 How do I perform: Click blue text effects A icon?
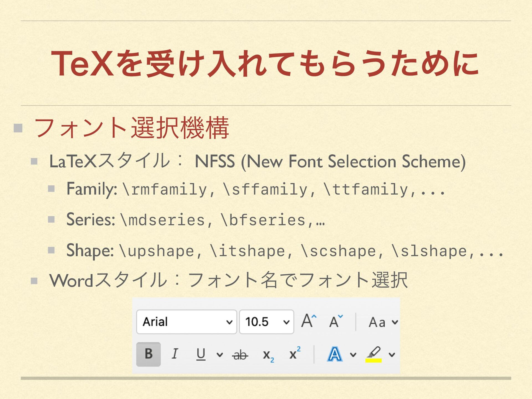click(335, 354)
